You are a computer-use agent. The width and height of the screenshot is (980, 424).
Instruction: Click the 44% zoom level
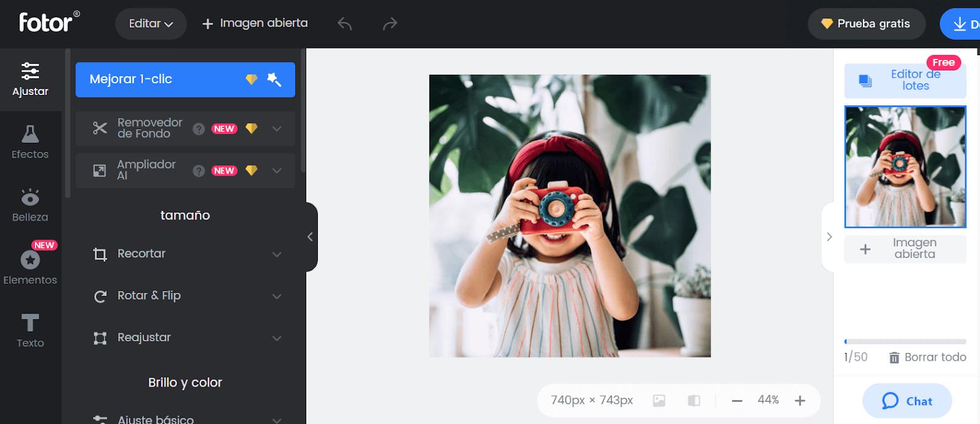pyautogui.click(x=768, y=400)
